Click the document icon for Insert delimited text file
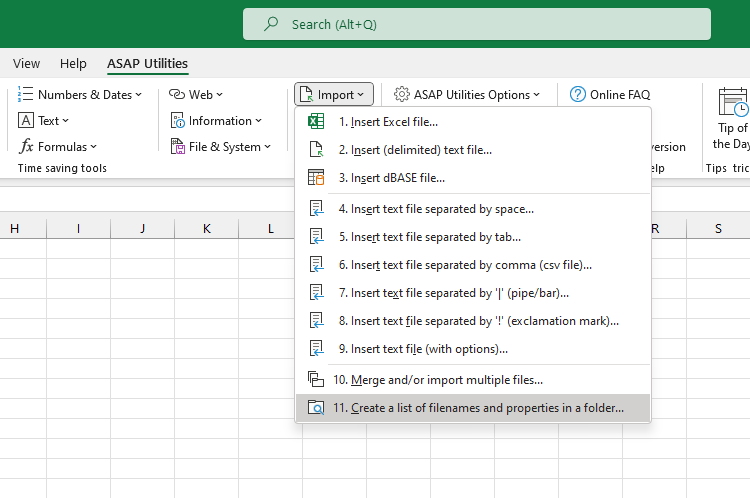The image size is (750, 498). (316, 149)
